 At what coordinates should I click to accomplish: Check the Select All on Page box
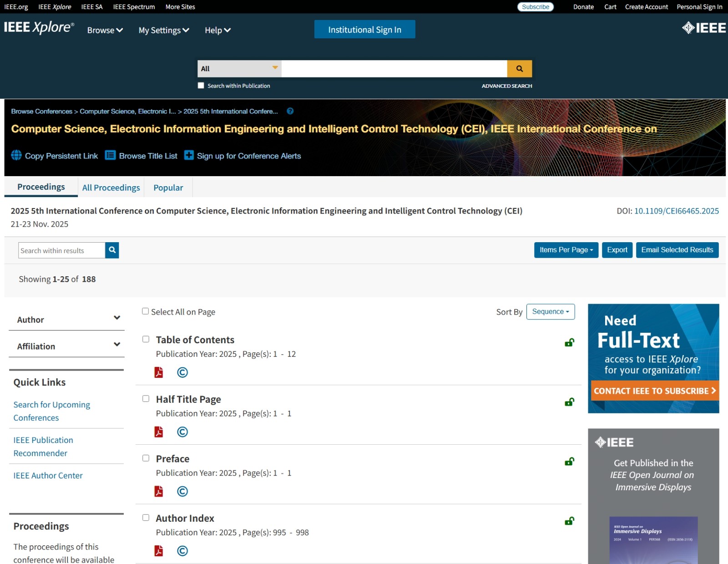(x=146, y=311)
